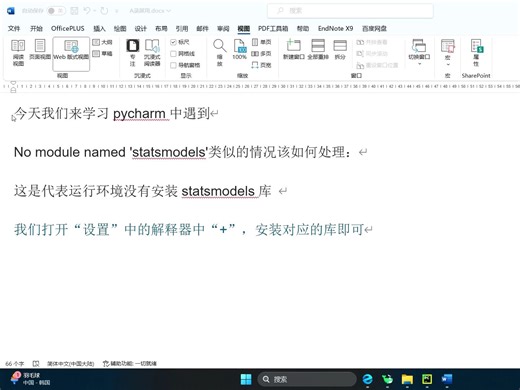Choose Page Width (页宽) zoom
This screenshot has width=520, height=390.
(x=262, y=65)
